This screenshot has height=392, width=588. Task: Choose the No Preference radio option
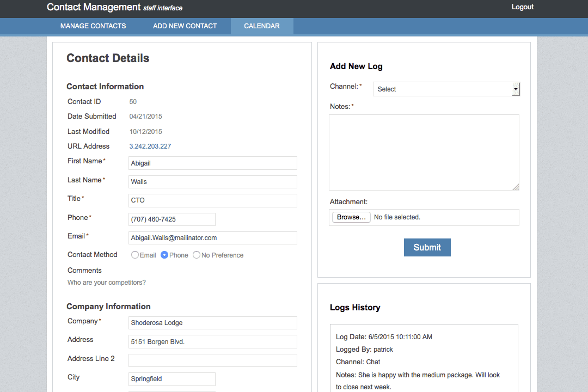[197, 255]
